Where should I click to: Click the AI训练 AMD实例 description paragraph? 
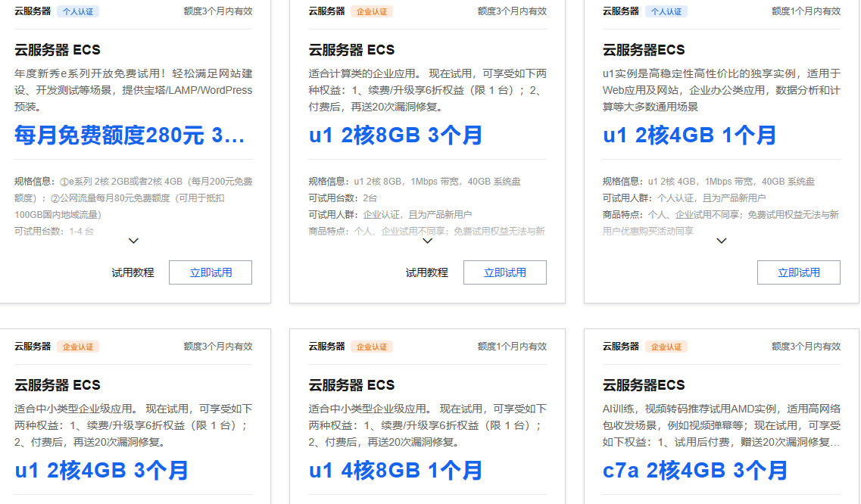pos(722,425)
